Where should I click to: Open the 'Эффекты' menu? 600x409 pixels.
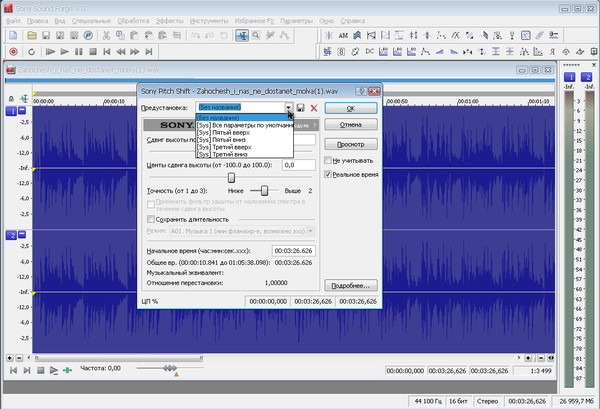pyautogui.click(x=170, y=21)
